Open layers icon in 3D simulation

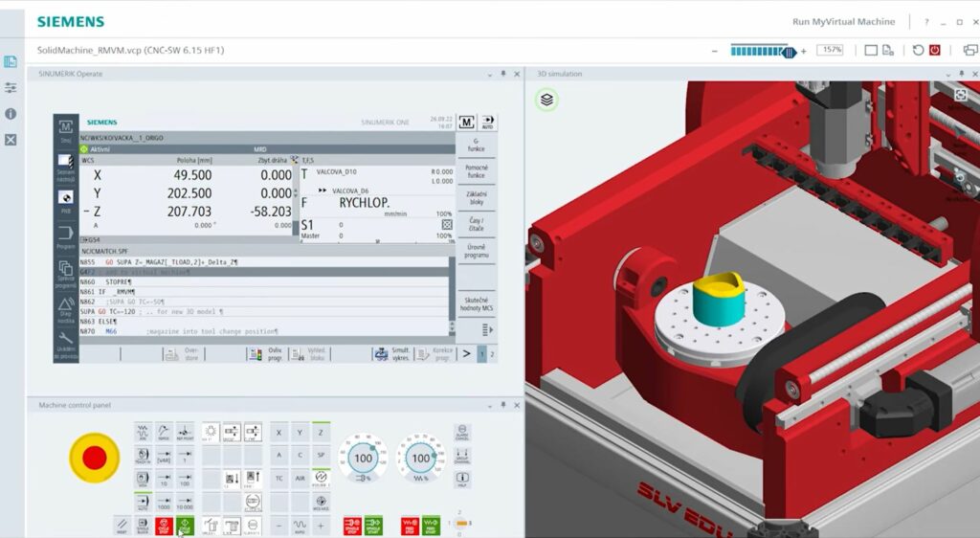tap(546, 100)
